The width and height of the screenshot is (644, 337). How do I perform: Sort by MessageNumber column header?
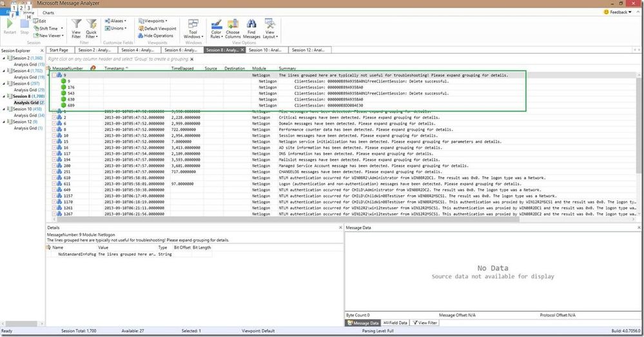click(x=68, y=68)
